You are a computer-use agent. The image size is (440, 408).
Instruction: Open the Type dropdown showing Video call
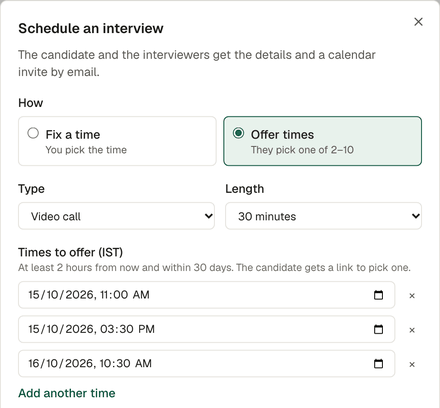[116, 216]
